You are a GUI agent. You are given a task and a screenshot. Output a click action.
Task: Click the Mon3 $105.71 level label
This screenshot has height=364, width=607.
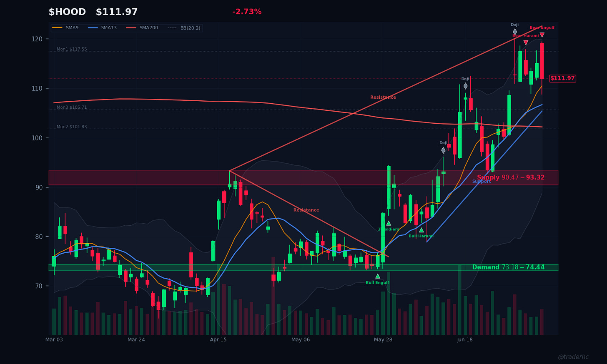(x=72, y=107)
